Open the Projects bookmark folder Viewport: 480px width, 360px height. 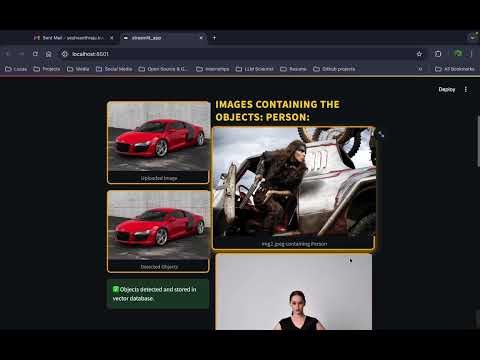click(x=47, y=69)
